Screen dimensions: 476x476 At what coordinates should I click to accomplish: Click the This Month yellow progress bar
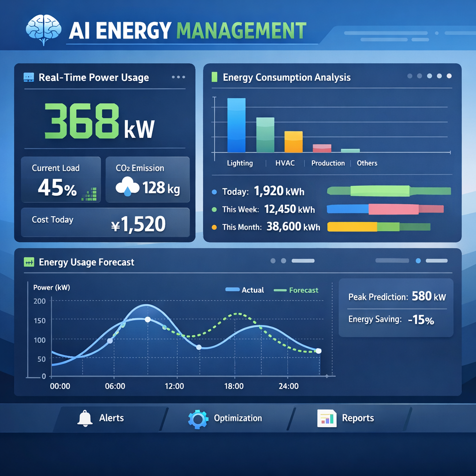(x=352, y=227)
